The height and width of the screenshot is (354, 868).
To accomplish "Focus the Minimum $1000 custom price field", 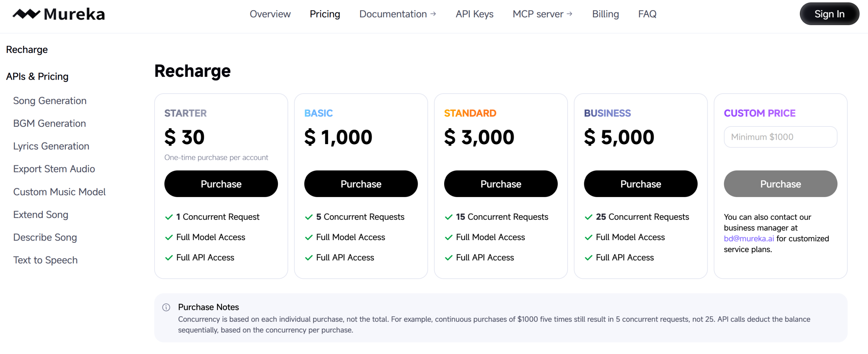I will pyautogui.click(x=780, y=137).
